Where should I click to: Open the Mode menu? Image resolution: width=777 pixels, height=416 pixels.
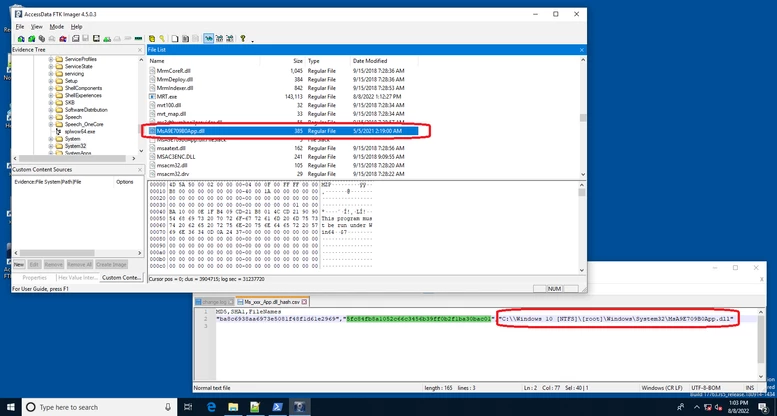pyautogui.click(x=56, y=27)
